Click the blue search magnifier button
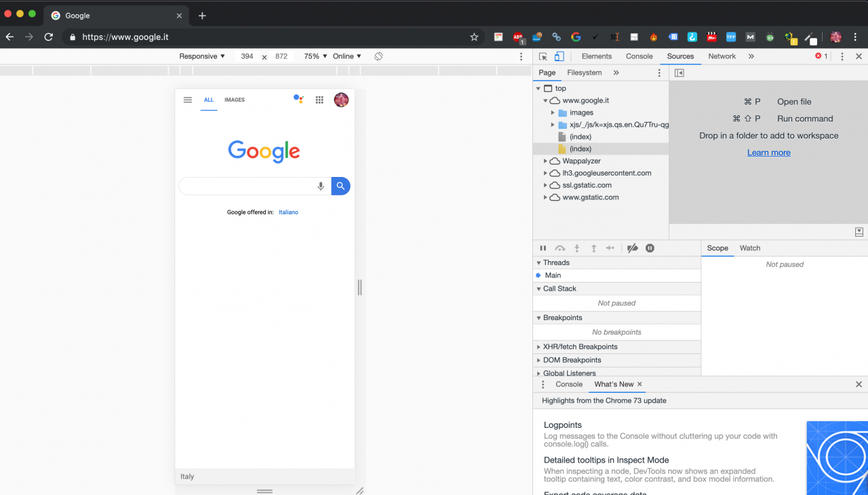This screenshot has height=495, width=868. click(x=340, y=186)
